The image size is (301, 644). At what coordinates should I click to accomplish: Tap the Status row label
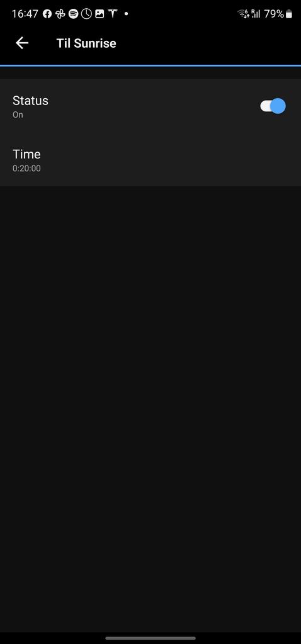coord(30,101)
